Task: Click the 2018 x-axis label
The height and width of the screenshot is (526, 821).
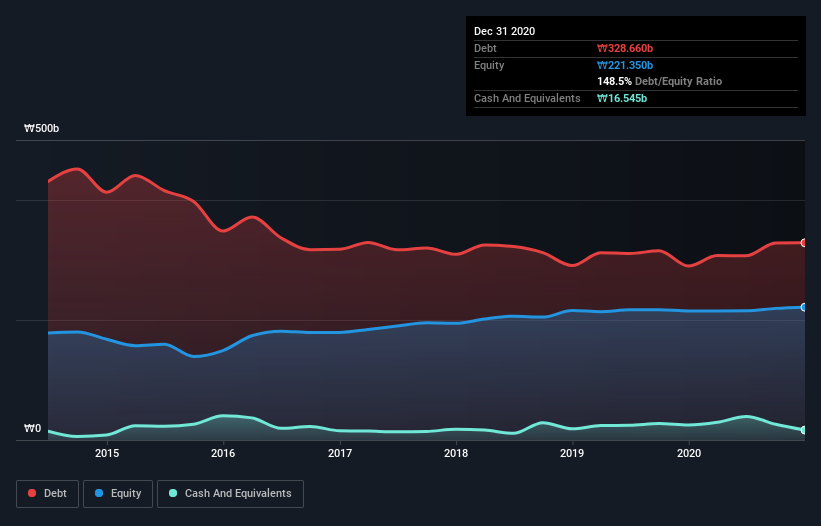Action: coord(456,453)
